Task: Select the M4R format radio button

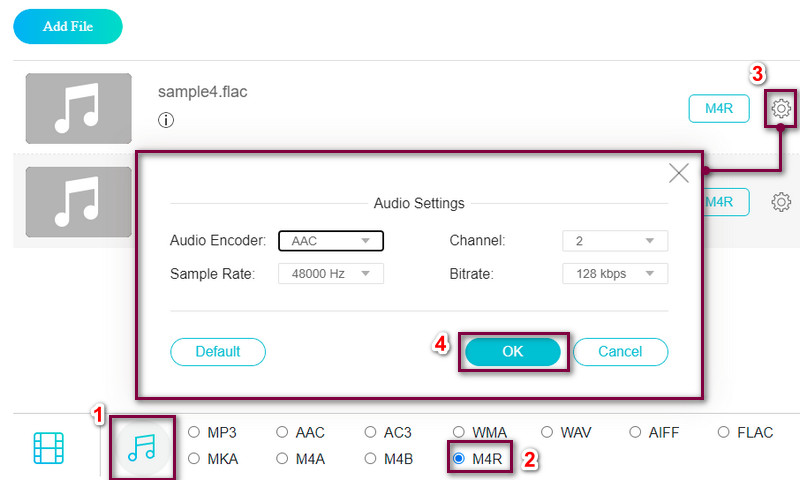Action: [x=460, y=459]
